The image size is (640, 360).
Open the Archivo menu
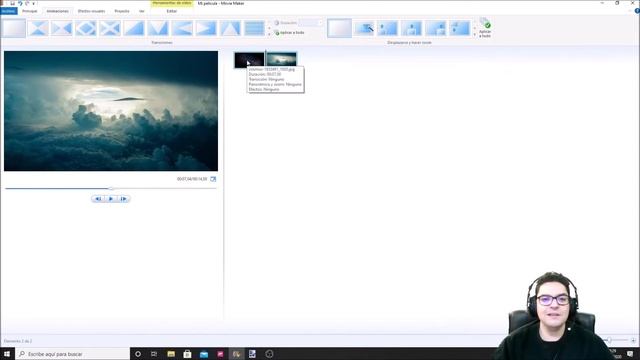pos(9,11)
